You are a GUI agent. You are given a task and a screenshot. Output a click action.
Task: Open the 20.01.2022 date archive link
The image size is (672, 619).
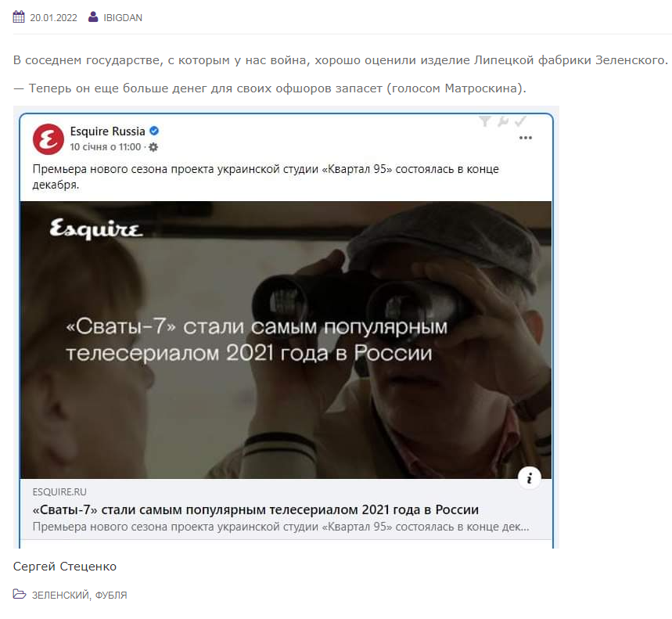tap(53, 17)
